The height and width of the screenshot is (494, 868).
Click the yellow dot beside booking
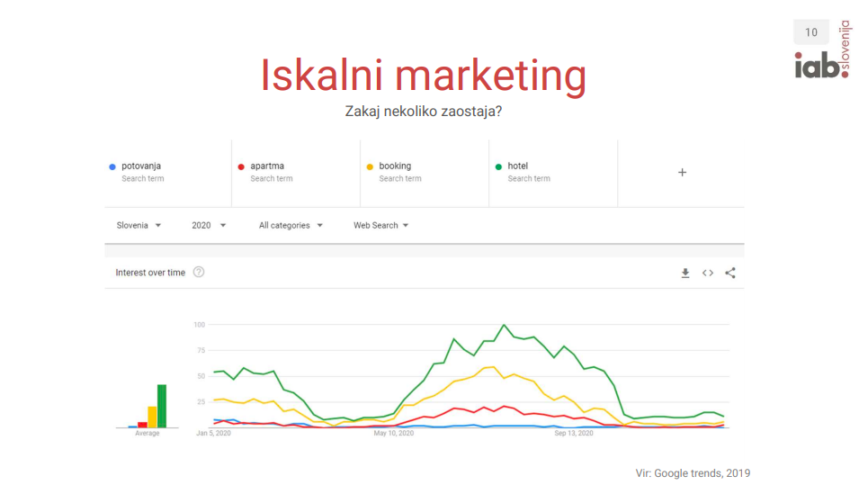(370, 166)
